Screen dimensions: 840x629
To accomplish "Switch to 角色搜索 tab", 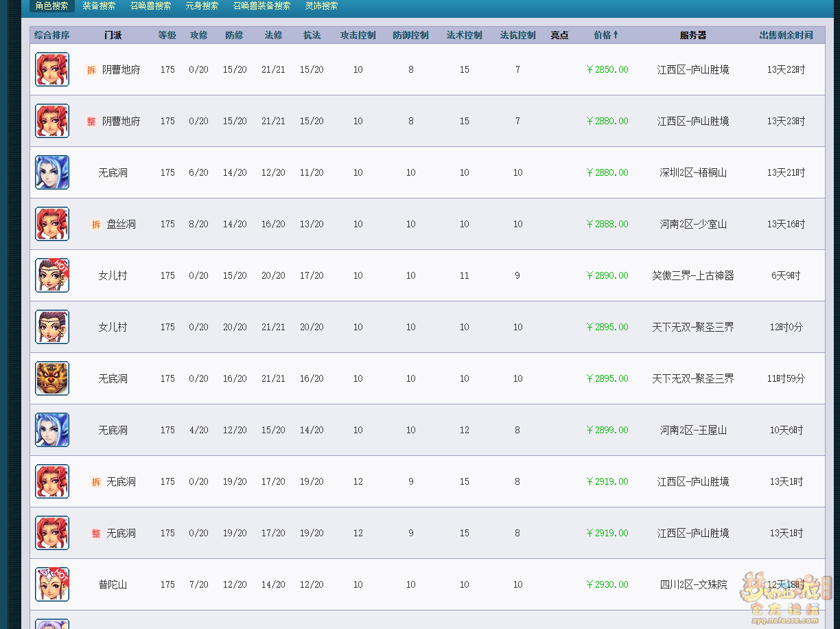I will coord(52,5).
